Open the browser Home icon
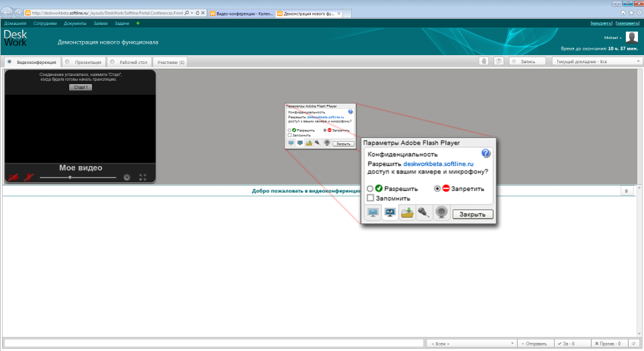The height and width of the screenshot is (351, 644). pyautogui.click(x=623, y=13)
